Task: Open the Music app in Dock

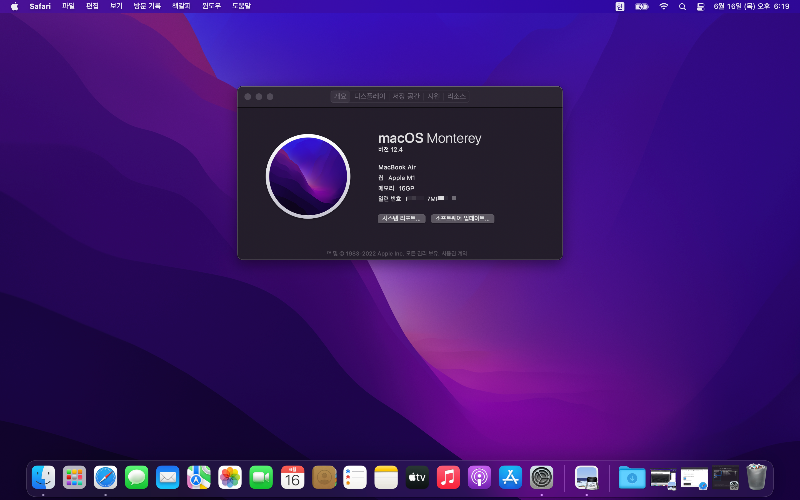Action: coord(448,478)
